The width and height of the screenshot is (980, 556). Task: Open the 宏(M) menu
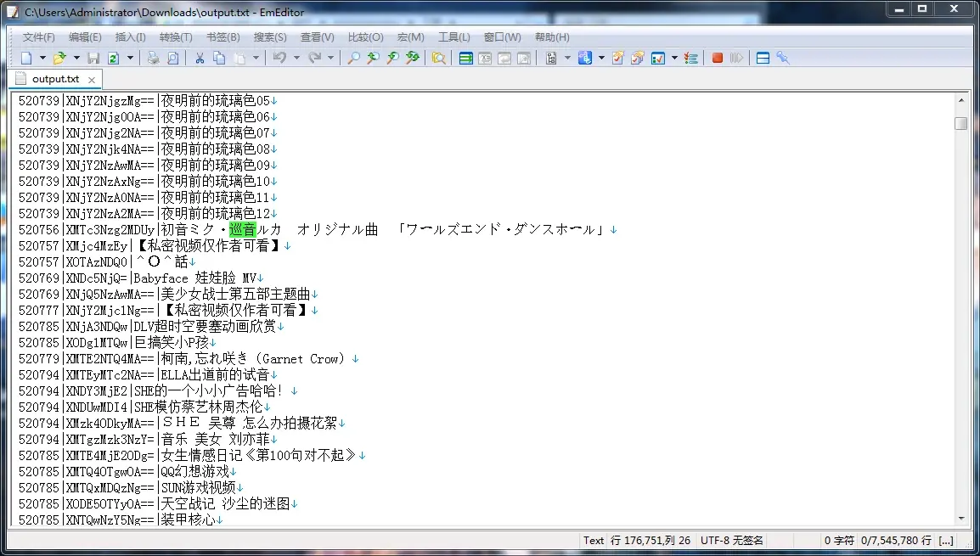click(x=412, y=37)
